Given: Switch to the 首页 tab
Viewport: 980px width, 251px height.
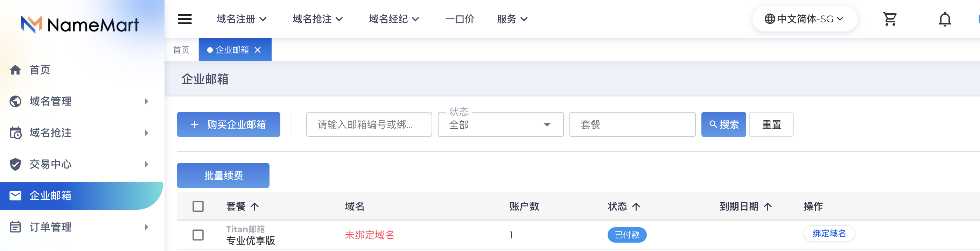Looking at the screenshot, I should point(181,50).
